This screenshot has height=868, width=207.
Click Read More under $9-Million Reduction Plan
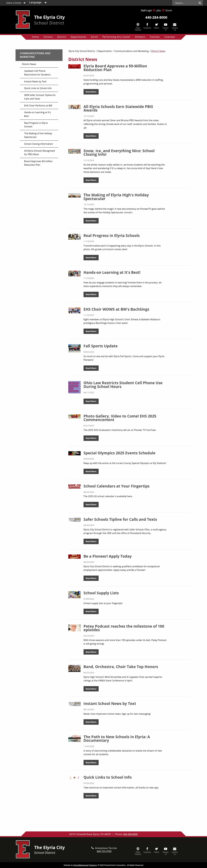91,92
